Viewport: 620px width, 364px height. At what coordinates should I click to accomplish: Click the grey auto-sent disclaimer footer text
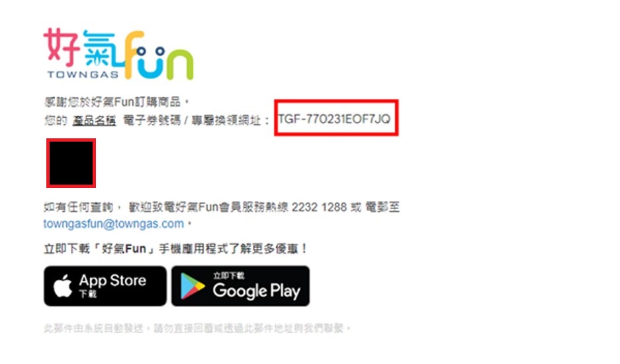tap(197, 328)
